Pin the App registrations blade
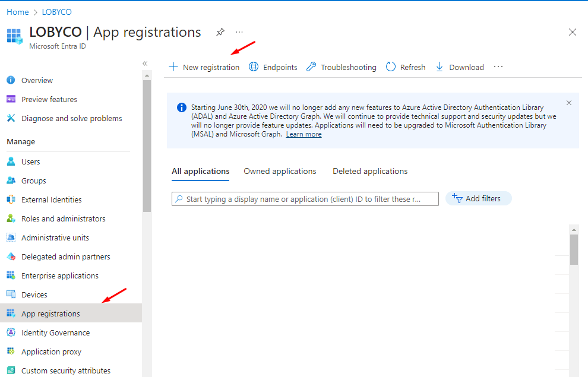This screenshot has height=377, width=588. pos(220,32)
